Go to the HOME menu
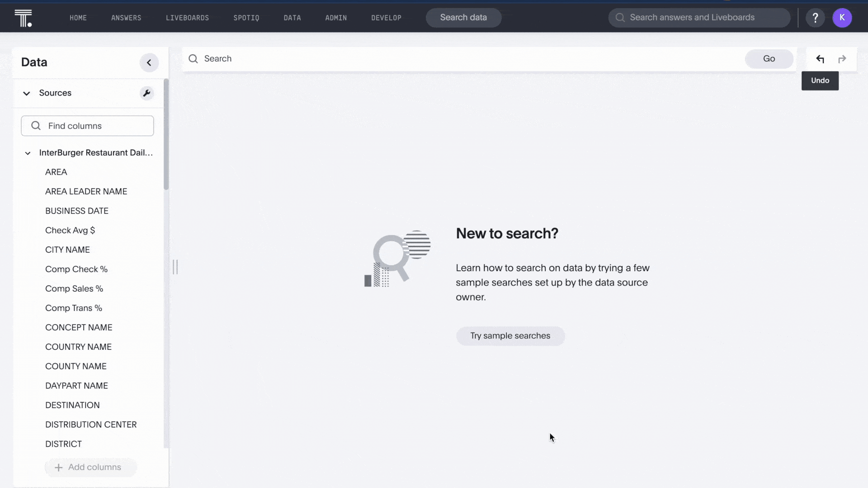Viewport: 868px width, 488px height. coord(78,18)
